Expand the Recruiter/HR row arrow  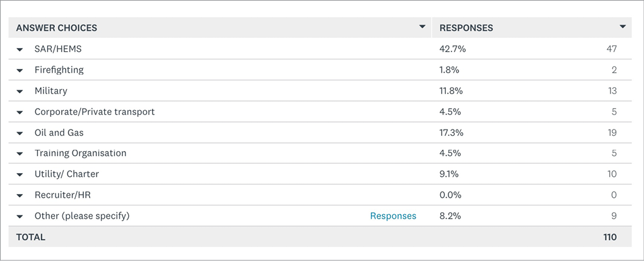click(x=20, y=195)
